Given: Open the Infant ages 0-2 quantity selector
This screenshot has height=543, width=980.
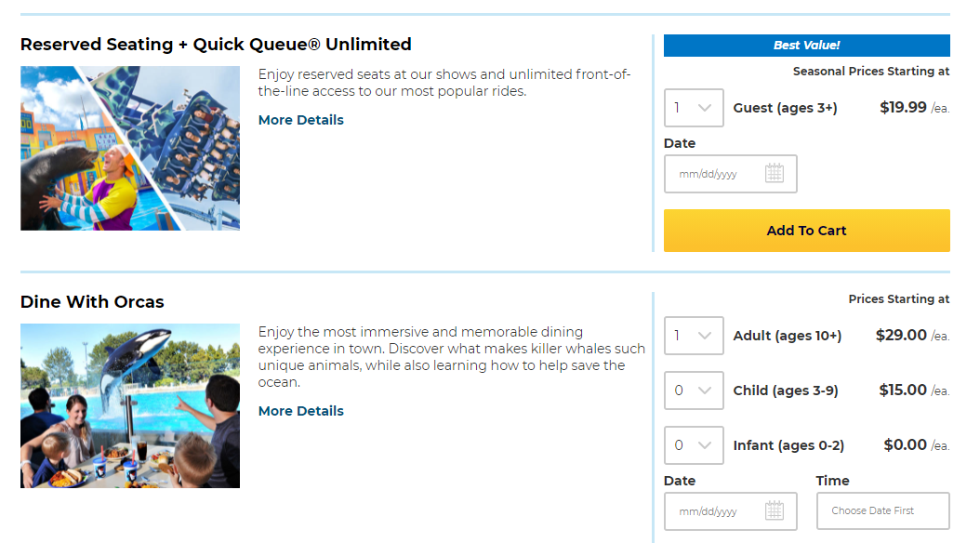Looking at the screenshot, I should click(693, 444).
